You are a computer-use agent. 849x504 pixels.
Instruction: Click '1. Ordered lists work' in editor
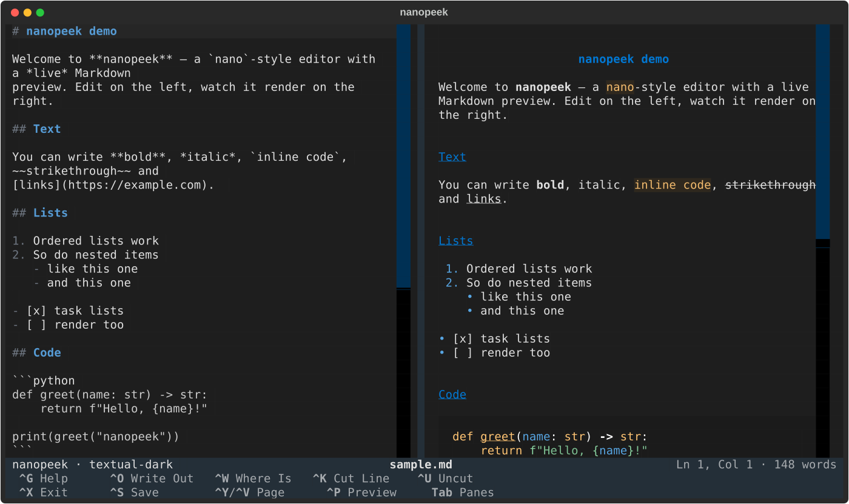click(x=86, y=240)
